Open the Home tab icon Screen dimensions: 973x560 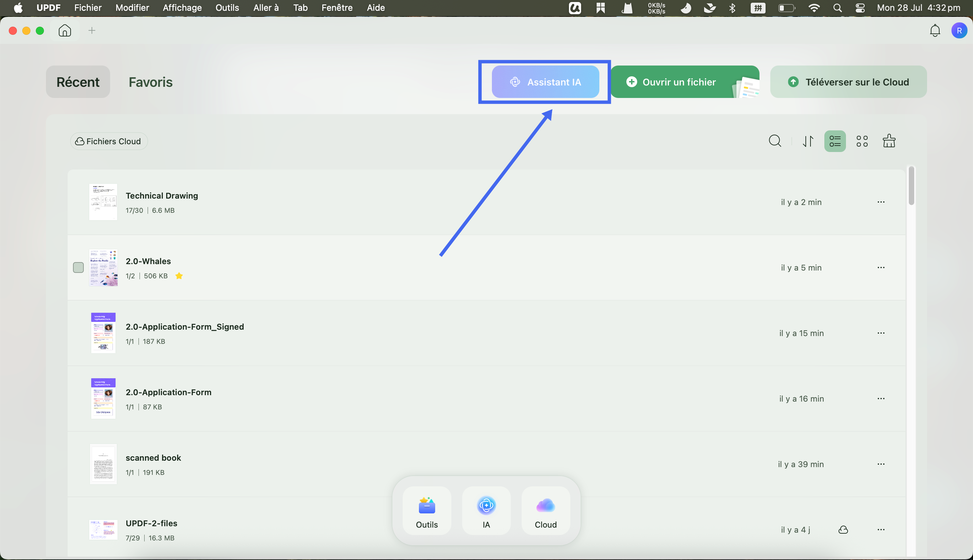65,30
